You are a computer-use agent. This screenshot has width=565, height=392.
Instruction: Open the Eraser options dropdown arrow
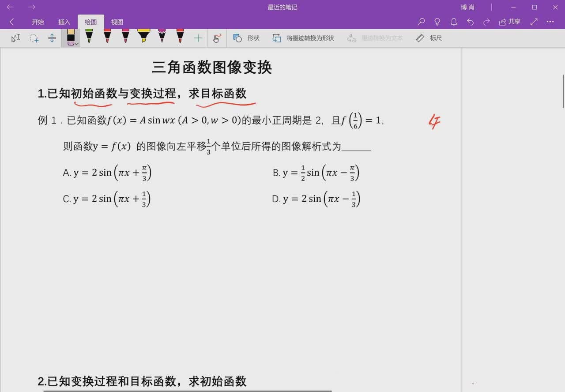coord(76,44)
